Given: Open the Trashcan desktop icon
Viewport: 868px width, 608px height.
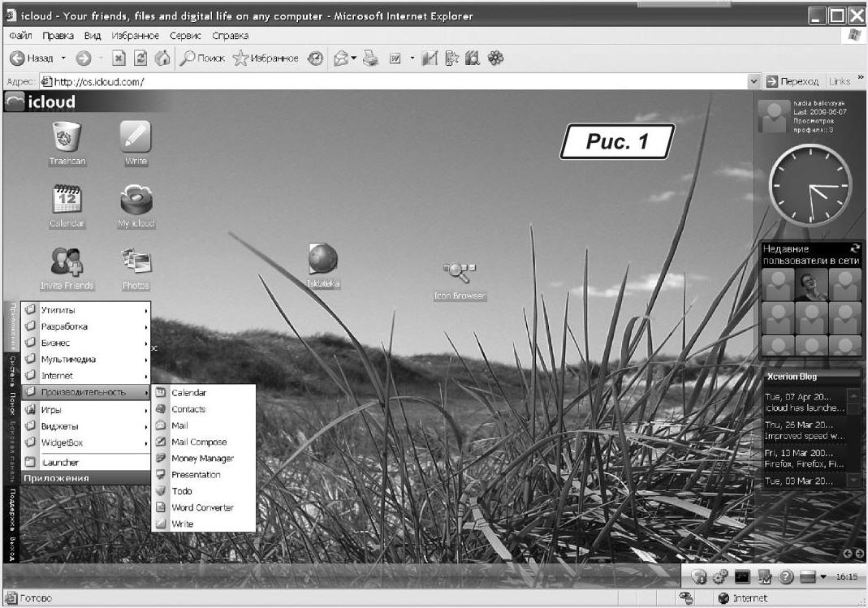Looking at the screenshot, I should pyautogui.click(x=66, y=138).
